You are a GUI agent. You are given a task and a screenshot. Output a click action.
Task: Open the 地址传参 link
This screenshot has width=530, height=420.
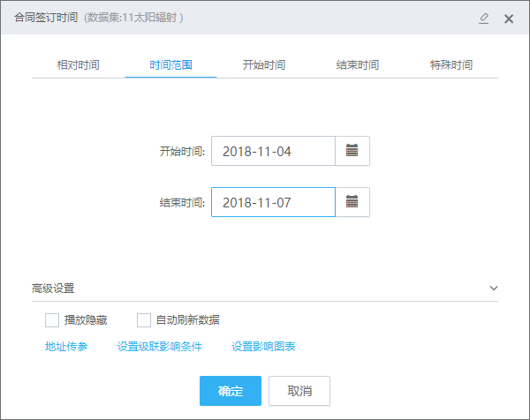point(66,347)
